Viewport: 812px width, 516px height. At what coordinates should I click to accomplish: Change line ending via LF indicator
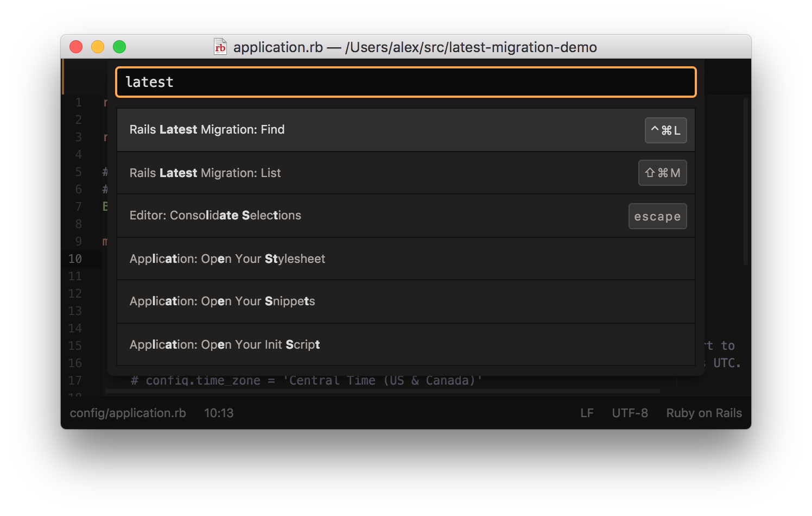[x=587, y=413]
